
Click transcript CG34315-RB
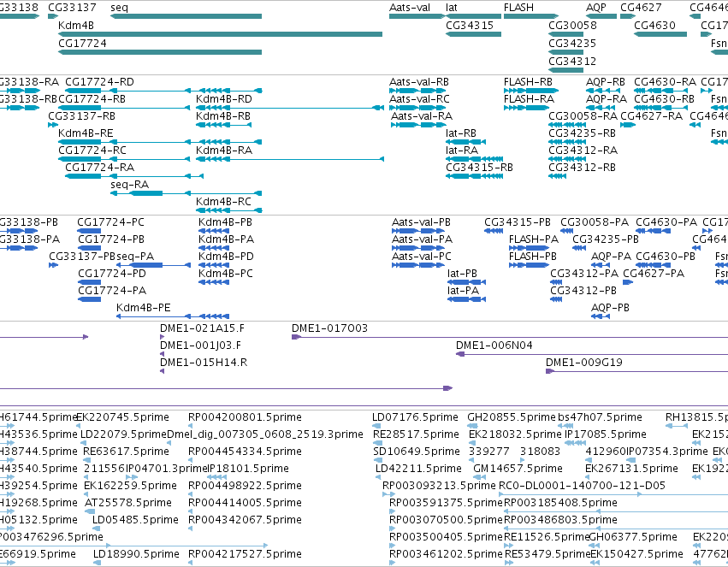474,176
